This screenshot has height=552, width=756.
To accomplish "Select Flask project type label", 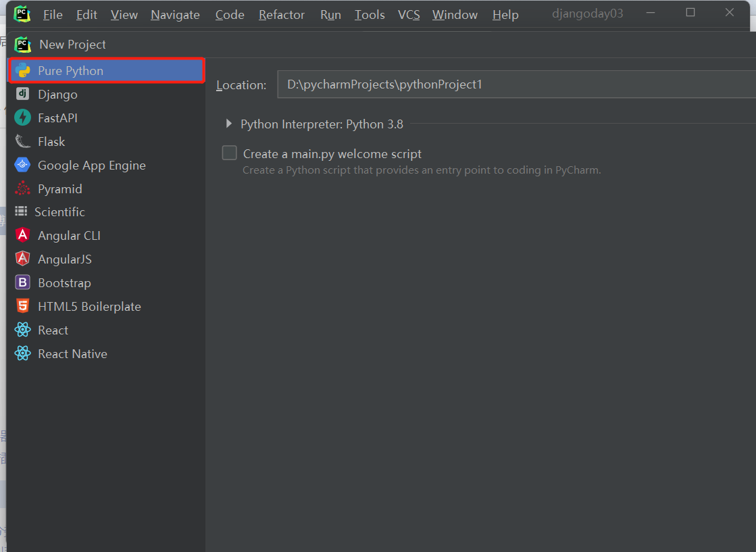I will pos(51,141).
